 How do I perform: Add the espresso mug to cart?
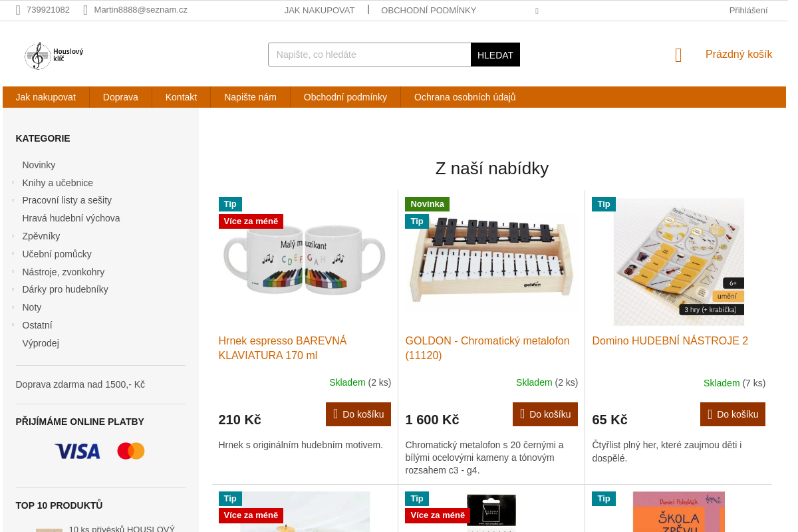(358, 414)
